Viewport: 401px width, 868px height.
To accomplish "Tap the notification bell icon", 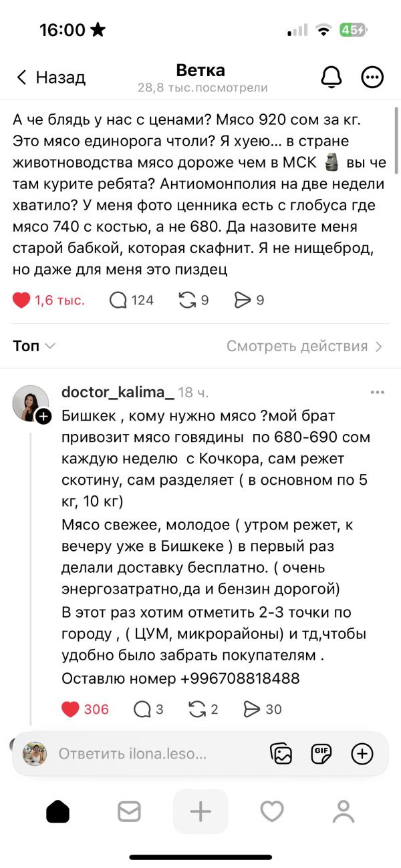I will 331,77.
